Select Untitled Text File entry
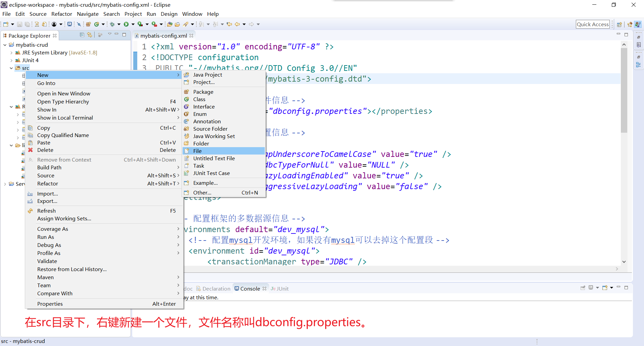The height and width of the screenshot is (346, 644). pos(224,158)
